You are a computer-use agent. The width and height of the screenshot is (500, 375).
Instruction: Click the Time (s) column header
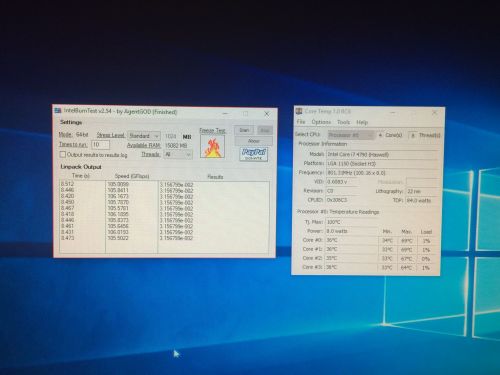pos(81,176)
